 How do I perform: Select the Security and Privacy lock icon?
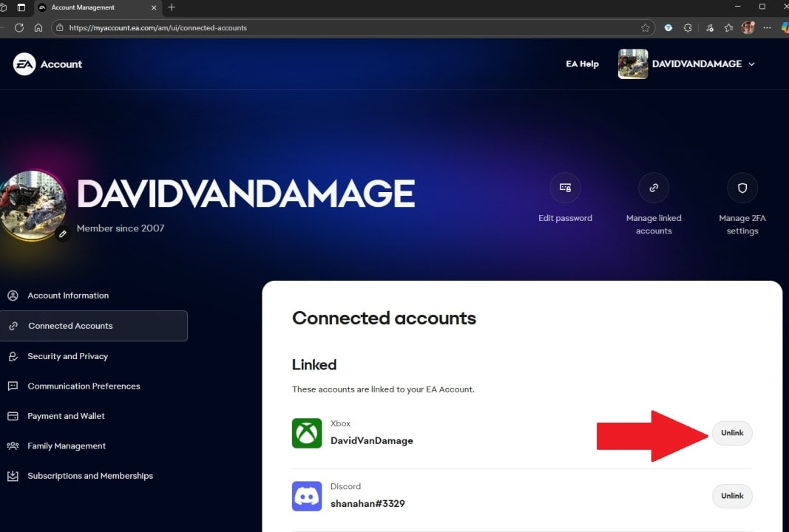(x=12, y=356)
